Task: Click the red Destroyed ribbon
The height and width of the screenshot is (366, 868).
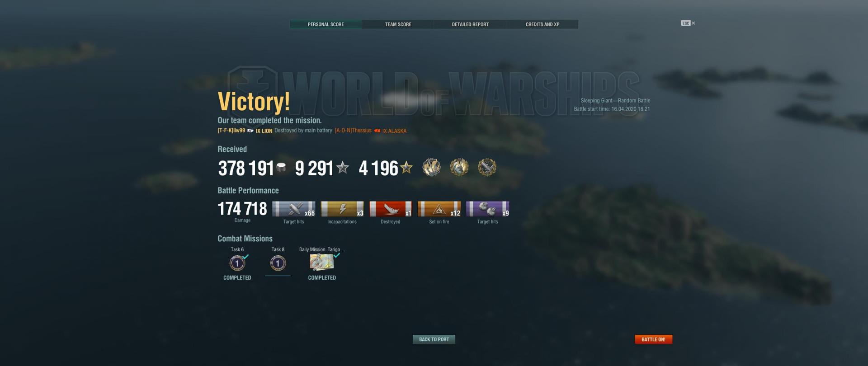Action: 391,209
